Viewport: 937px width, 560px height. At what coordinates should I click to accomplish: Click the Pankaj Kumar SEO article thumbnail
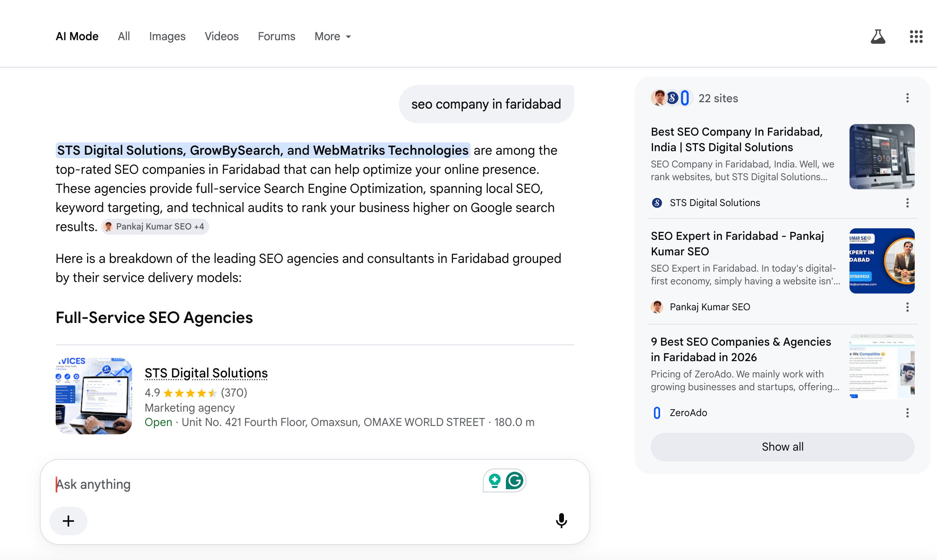click(882, 261)
